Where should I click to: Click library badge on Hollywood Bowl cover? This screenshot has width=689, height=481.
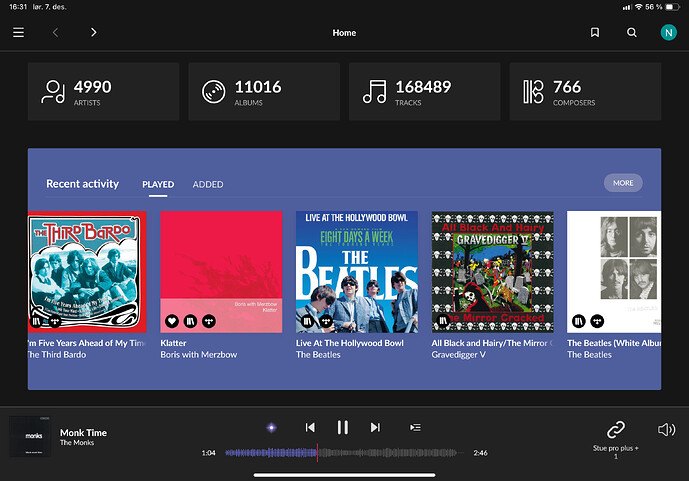(307, 321)
